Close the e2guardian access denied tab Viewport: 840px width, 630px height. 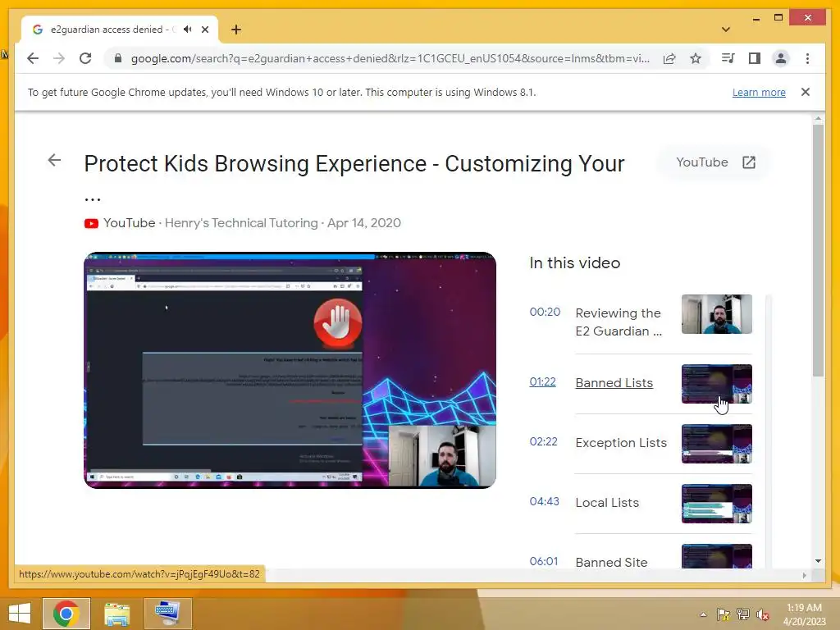[x=204, y=30]
